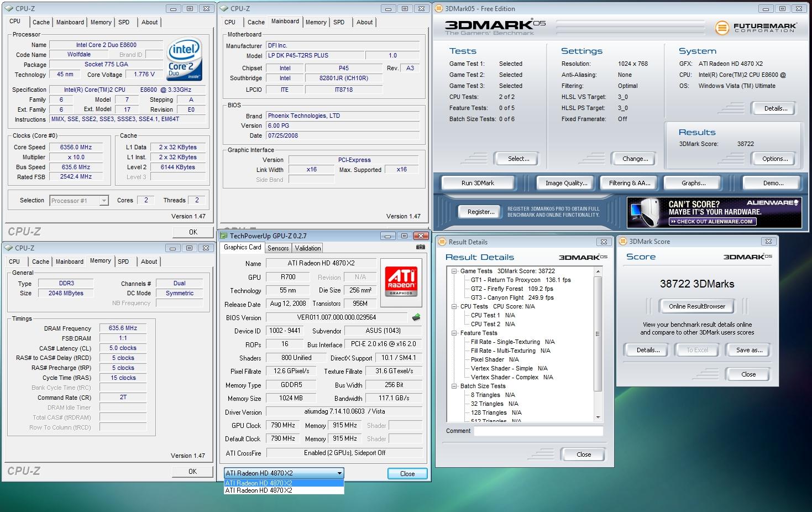The height and width of the screenshot is (512, 812).
Task: Select the 128 Triangles row
Action: point(496,412)
